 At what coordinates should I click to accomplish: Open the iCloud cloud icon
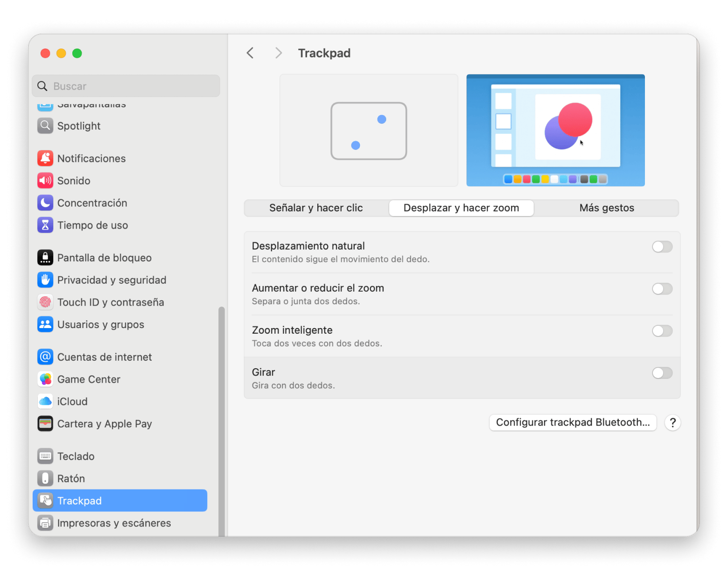point(45,401)
